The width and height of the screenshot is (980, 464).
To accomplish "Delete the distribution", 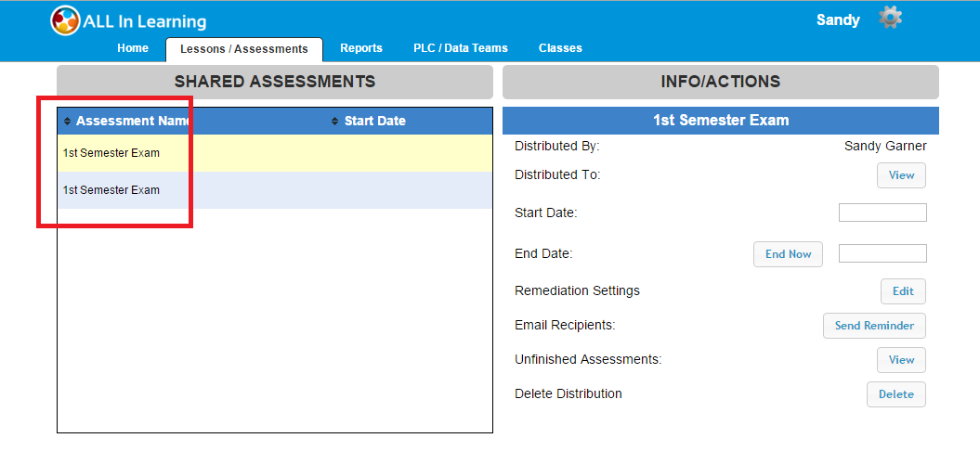I will (x=895, y=394).
